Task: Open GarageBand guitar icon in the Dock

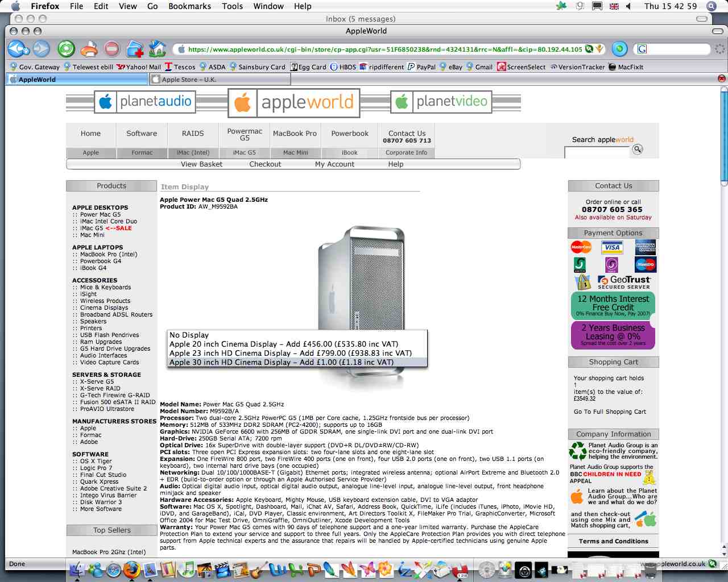Action: 259,569
